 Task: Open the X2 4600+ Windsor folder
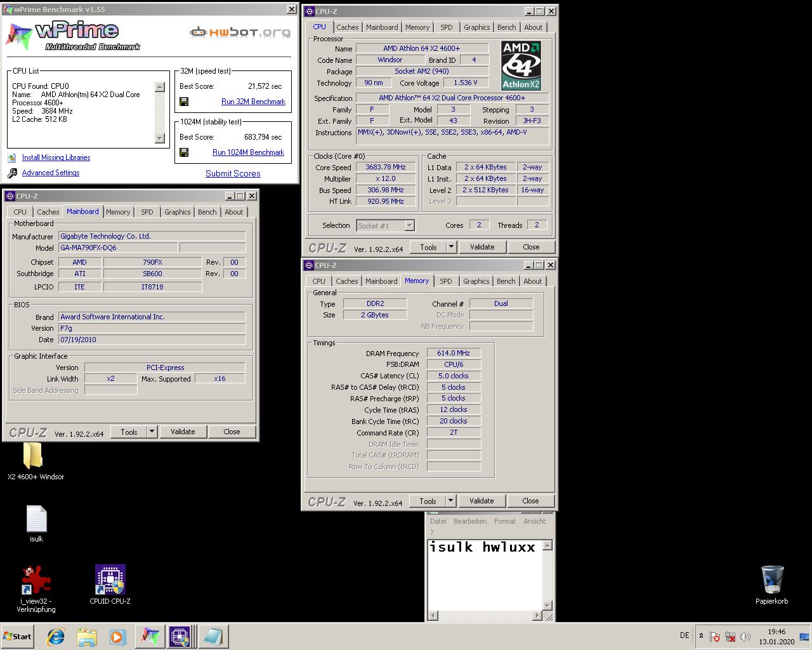[x=33, y=456]
